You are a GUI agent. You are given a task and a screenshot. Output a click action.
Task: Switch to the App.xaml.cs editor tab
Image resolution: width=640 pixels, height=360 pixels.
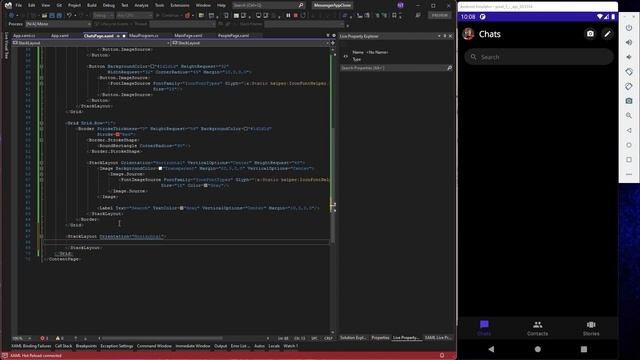click(24, 36)
